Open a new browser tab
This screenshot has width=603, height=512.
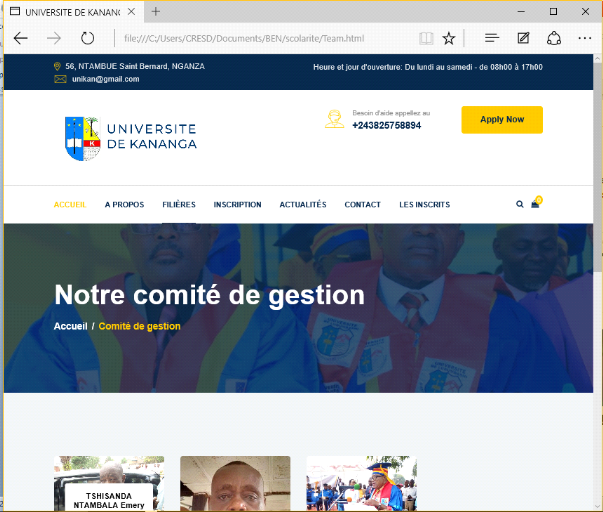click(155, 12)
